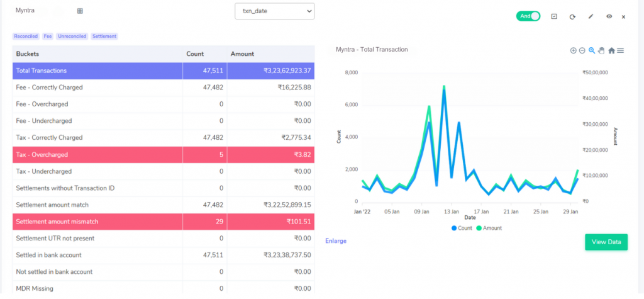Screen dimensions: 644x299
Task: Open the txn_date dropdown
Action: [275, 11]
